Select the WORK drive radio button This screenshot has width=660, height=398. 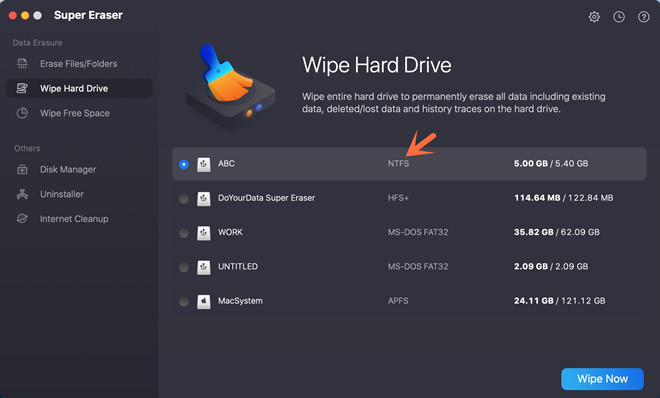(184, 233)
